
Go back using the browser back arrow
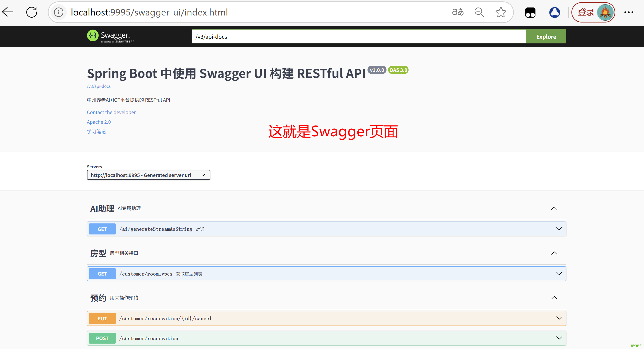click(x=8, y=12)
